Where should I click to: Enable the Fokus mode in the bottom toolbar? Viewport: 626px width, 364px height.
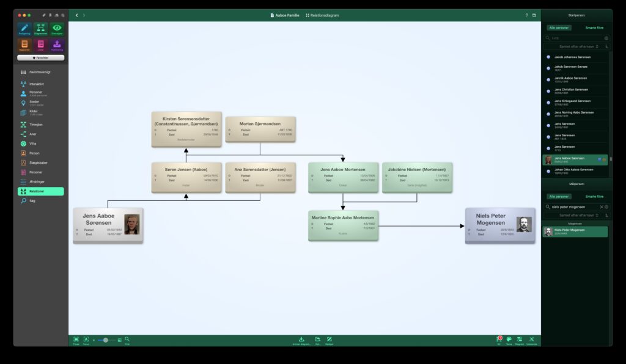point(86,340)
